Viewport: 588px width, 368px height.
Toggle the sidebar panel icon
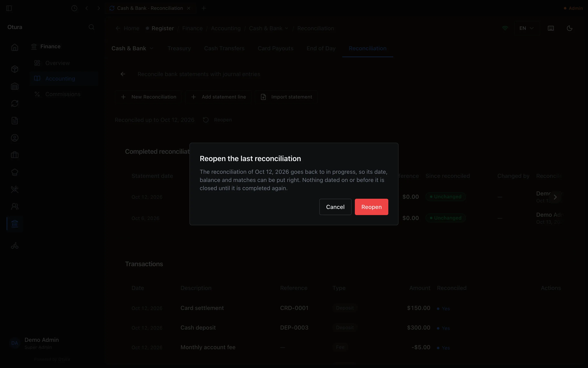coord(9,8)
